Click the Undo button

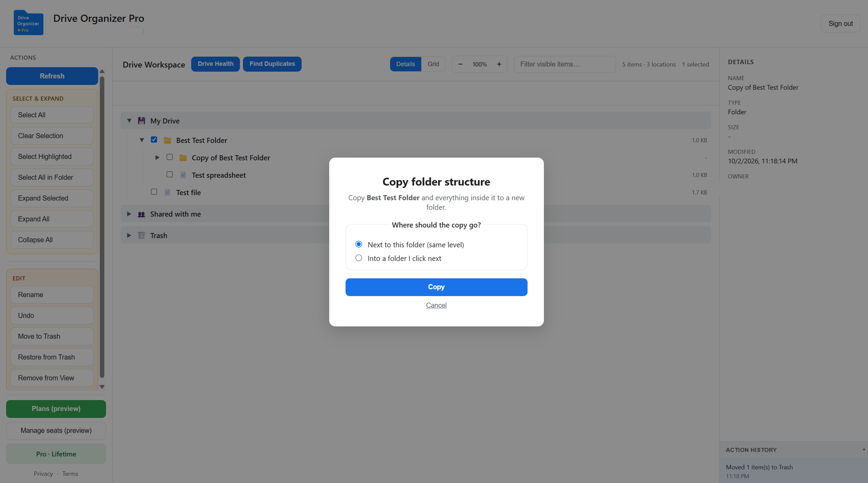(52, 316)
